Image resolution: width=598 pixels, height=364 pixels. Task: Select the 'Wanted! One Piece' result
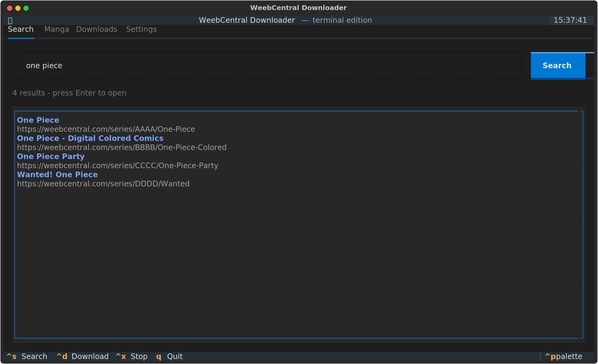(x=58, y=175)
